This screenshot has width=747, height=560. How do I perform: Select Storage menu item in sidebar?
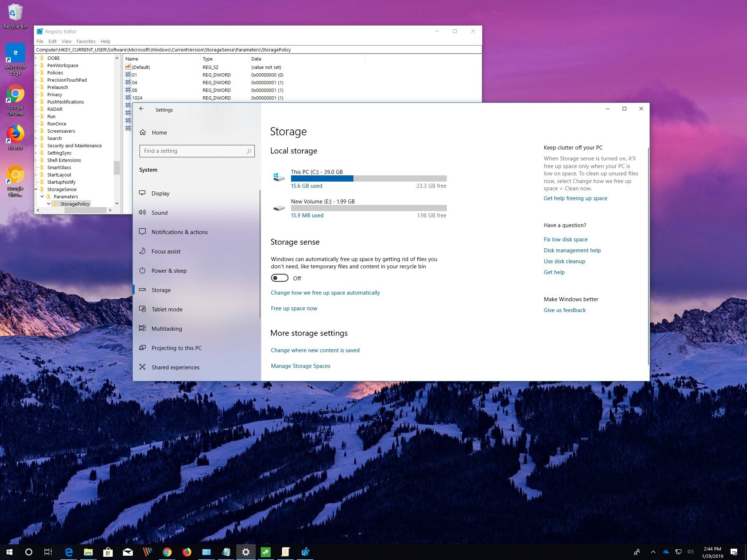click(x=161, y=290)
